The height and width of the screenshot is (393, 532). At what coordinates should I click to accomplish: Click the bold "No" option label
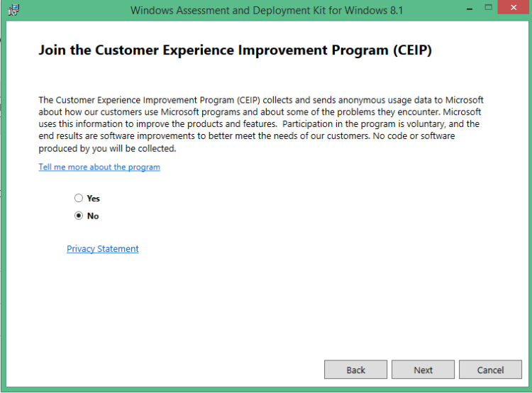click(x=93, y=216)
